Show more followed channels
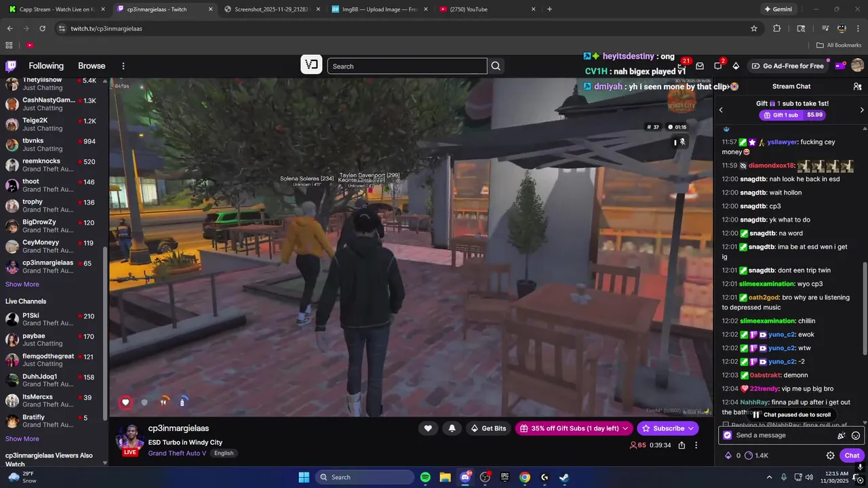 click(22, 285)
